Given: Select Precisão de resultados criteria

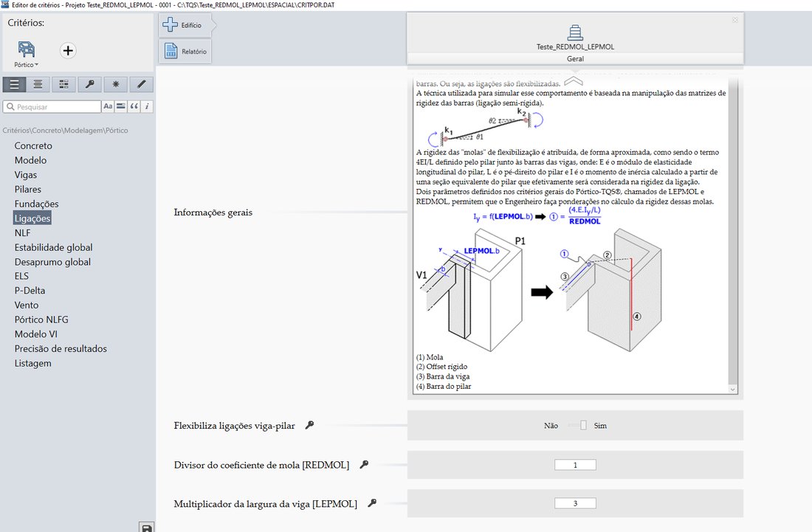Looking at the screenshot, I should (61, 349).
